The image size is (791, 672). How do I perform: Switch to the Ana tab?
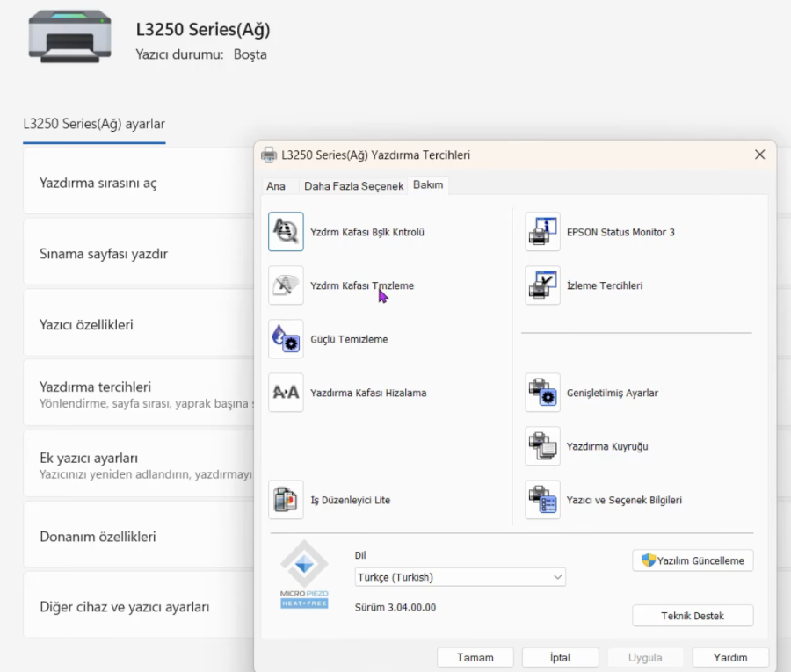pyautogui.click(x=276, y=186)
